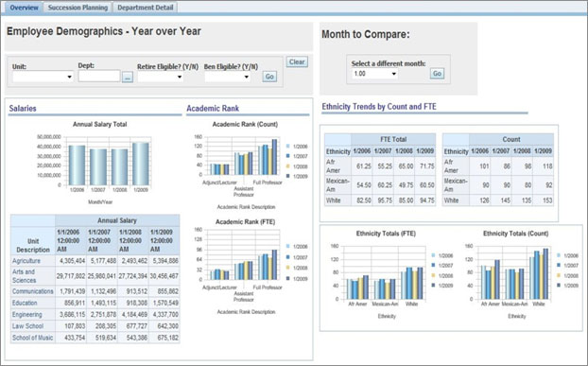Open the Dept lookup ellipsis button

[128, 78]
